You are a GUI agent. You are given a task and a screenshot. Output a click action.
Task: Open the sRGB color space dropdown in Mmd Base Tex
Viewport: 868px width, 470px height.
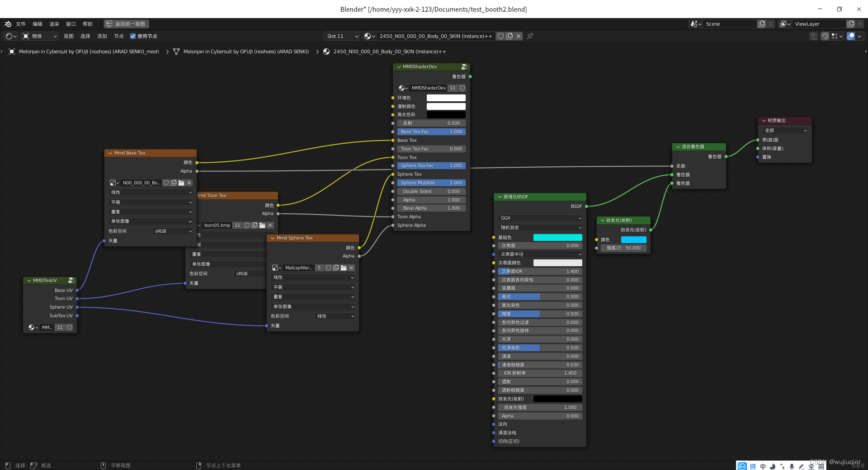pyautogui.click(x=173, y=231)
